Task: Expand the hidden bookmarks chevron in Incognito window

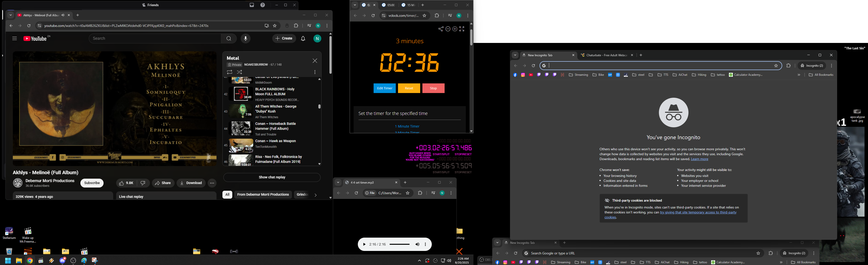Action: coord(799,75)
